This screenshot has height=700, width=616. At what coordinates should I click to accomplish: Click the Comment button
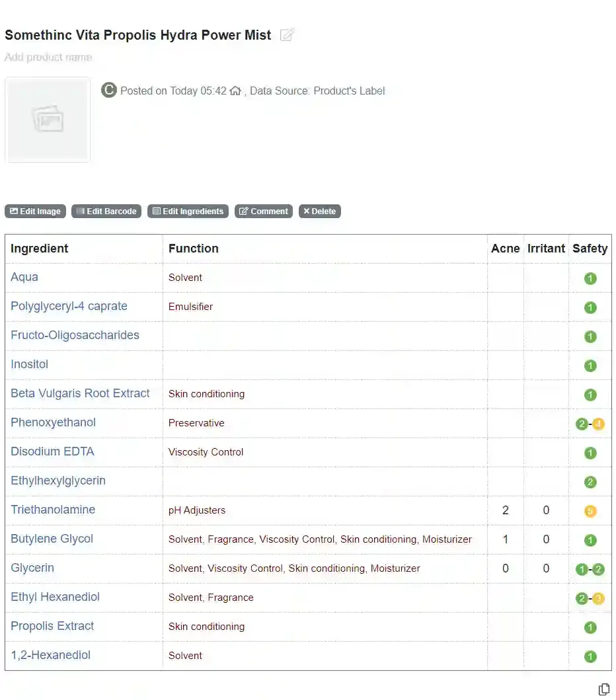(263, 211)
